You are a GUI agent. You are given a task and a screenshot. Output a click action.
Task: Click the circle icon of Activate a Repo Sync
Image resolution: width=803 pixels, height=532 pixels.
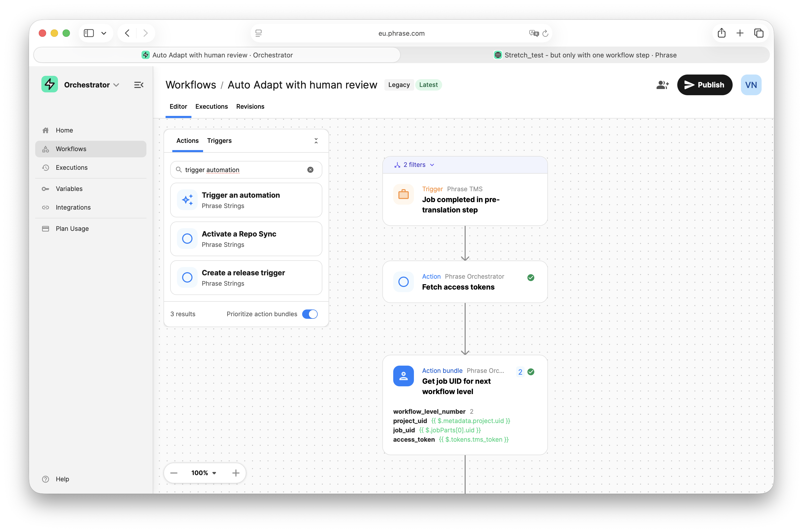187,239
